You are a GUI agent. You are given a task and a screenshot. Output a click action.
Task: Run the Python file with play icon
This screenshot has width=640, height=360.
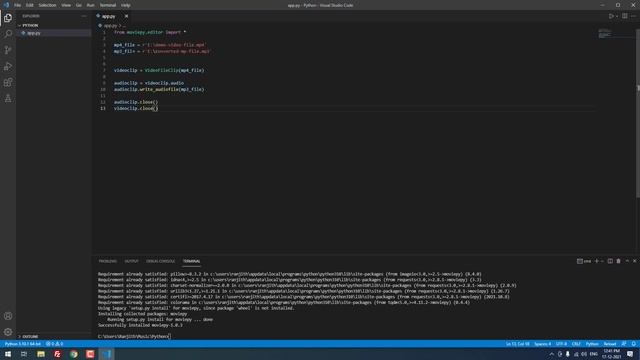coord(611,16)
